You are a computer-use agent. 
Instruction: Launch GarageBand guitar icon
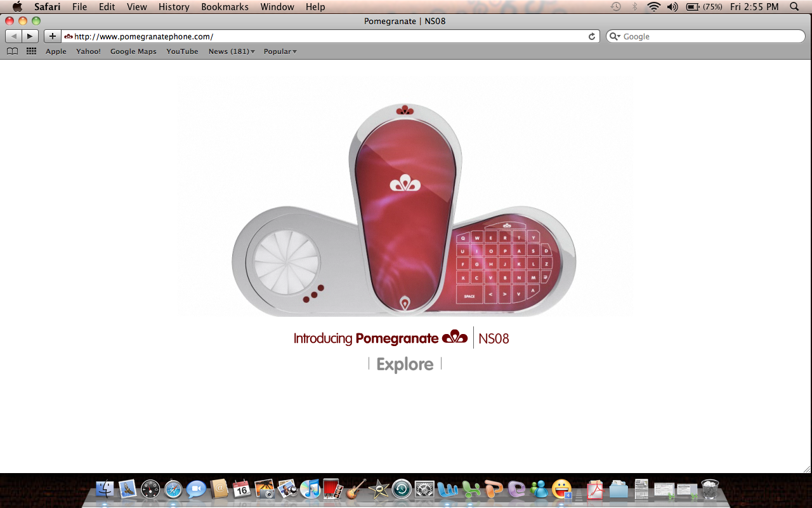[x=356, y=489]
